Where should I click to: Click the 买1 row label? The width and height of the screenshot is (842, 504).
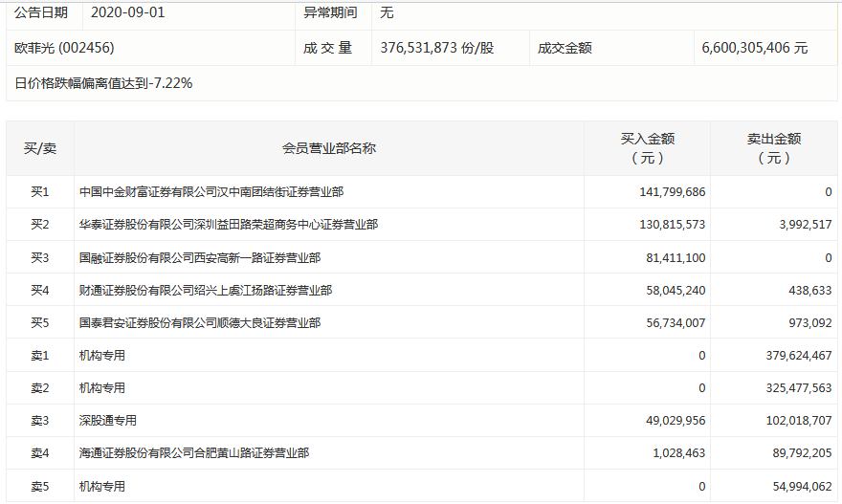point(40,192)
